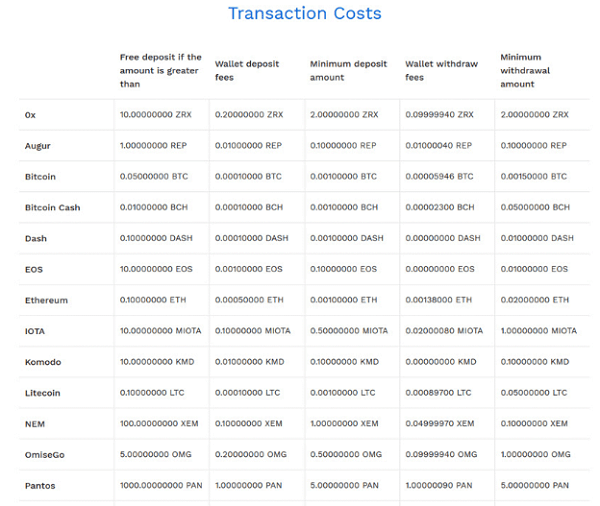Select the 1000.00000000 PAN cell

[161, 485]
